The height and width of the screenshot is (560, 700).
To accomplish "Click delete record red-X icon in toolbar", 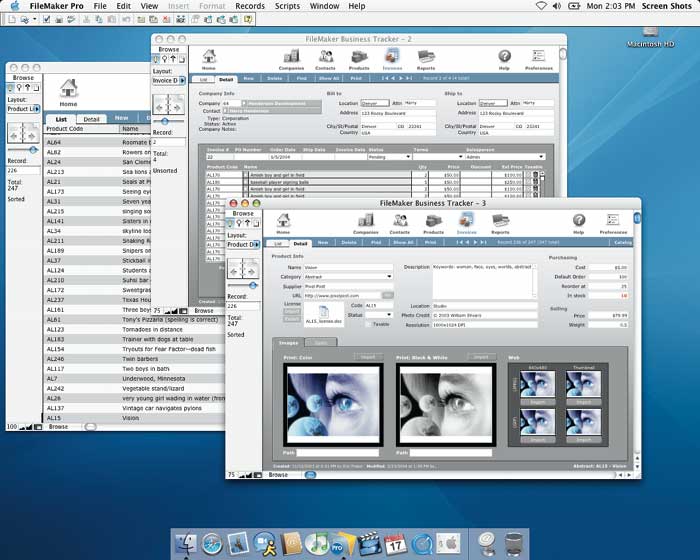I will (166, 19).
